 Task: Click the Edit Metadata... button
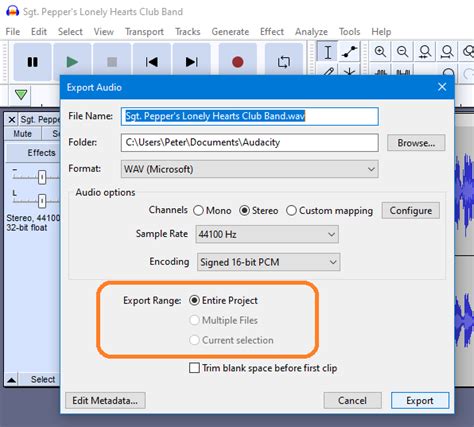coord(105,400)
